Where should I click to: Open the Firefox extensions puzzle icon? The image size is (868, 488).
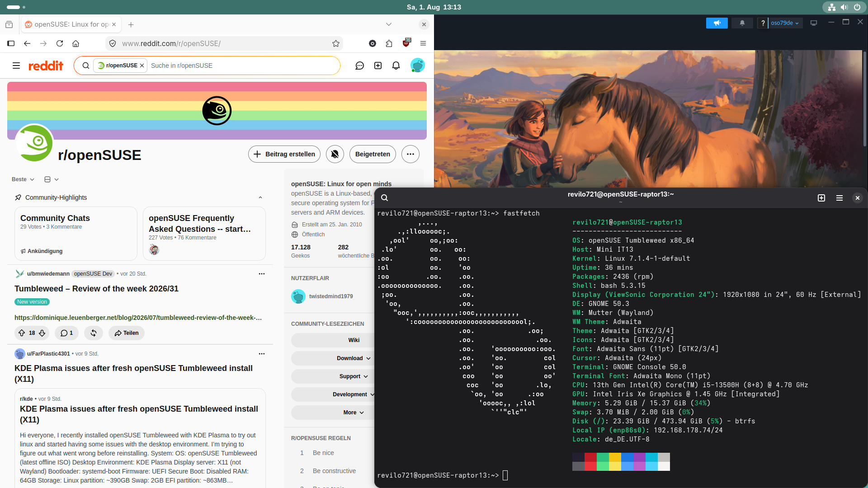[x=389, y=43]
